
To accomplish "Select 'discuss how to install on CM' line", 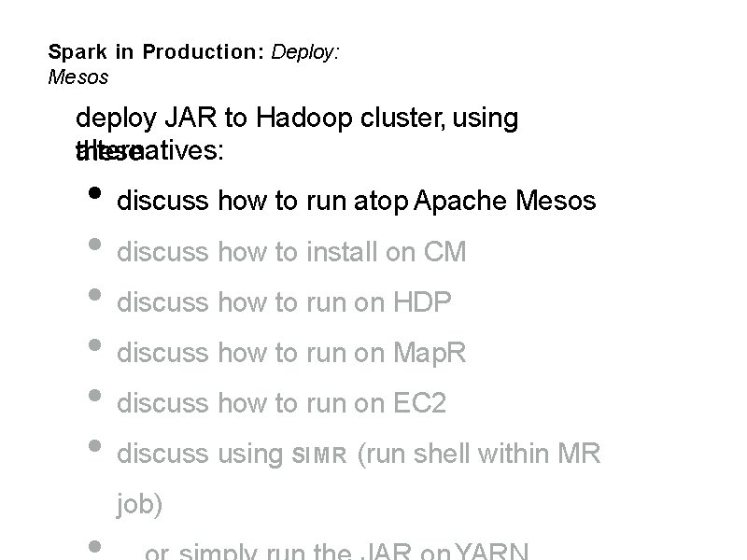I will [291, 251].
